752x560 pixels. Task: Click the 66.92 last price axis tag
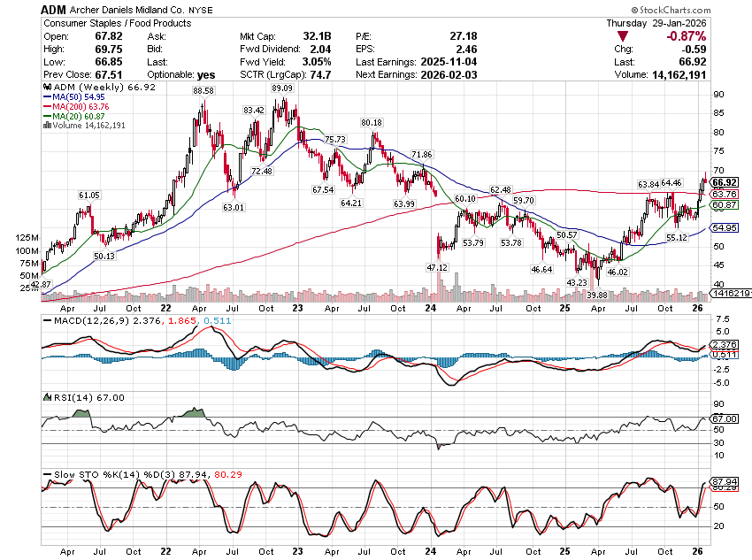[x=724, y=182]
